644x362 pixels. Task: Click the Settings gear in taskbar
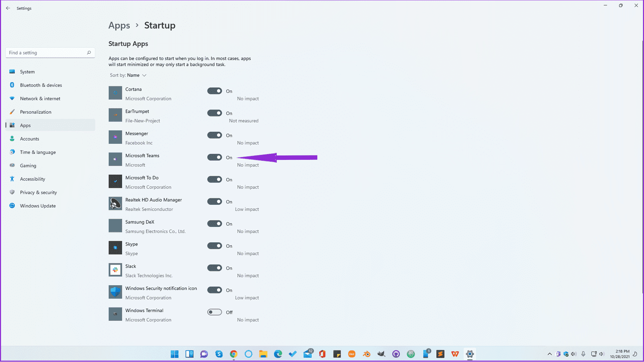(x=470, y=354)
